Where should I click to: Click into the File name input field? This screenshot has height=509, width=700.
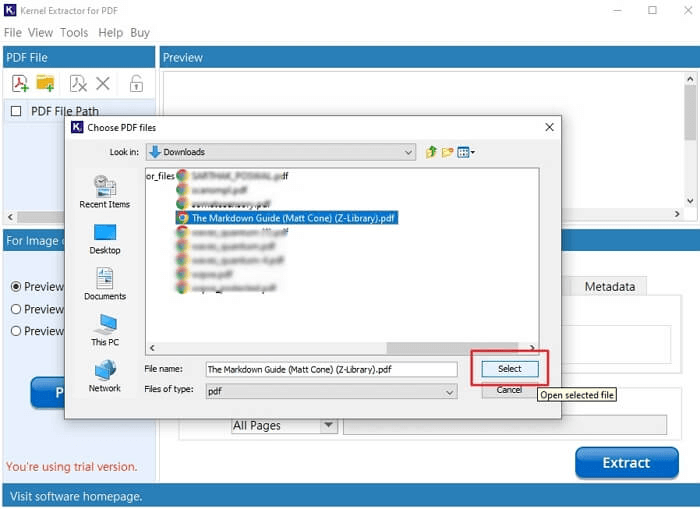[x=331, y=370]
